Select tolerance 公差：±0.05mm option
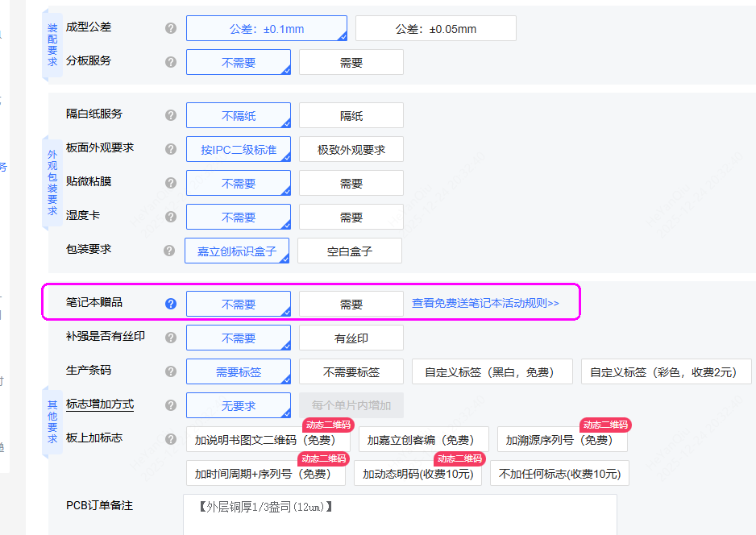 tap(435, 29)
